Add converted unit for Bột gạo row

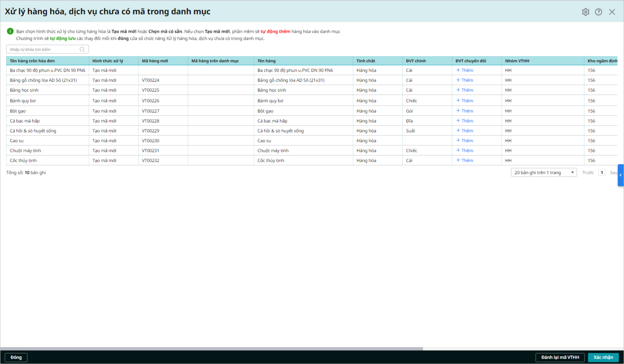pos(464,111)
